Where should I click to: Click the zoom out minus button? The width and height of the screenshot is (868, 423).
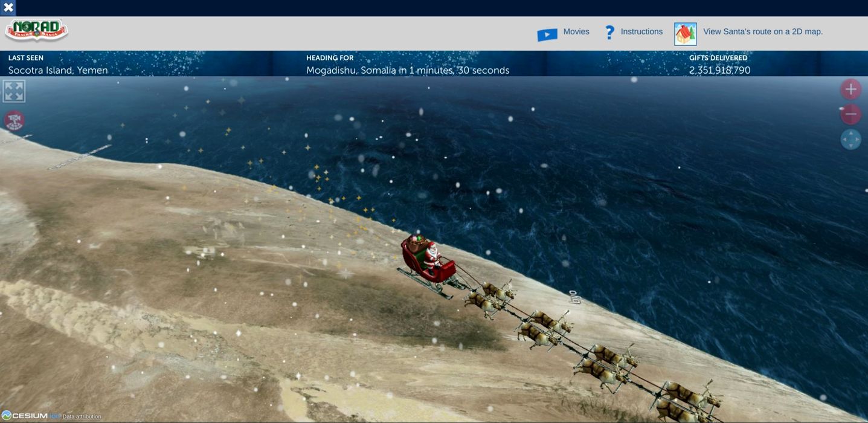point(850,114)
